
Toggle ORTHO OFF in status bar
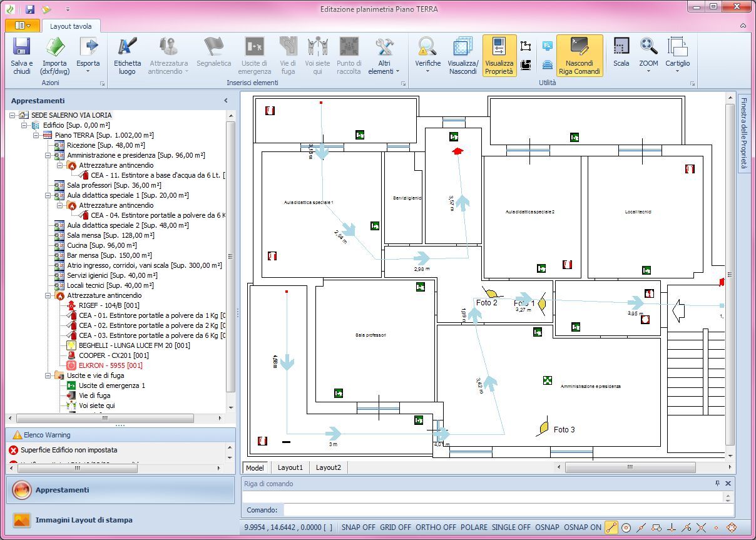[x=436, y=527]
